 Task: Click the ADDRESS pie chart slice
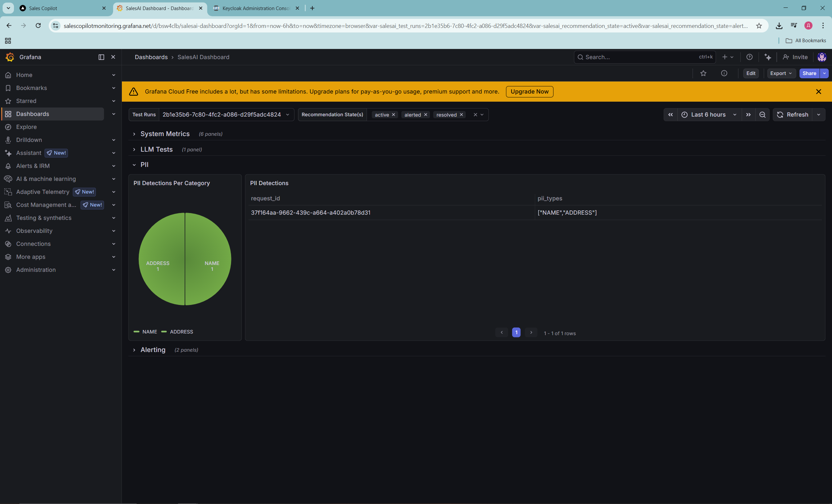tap(162, 250)
